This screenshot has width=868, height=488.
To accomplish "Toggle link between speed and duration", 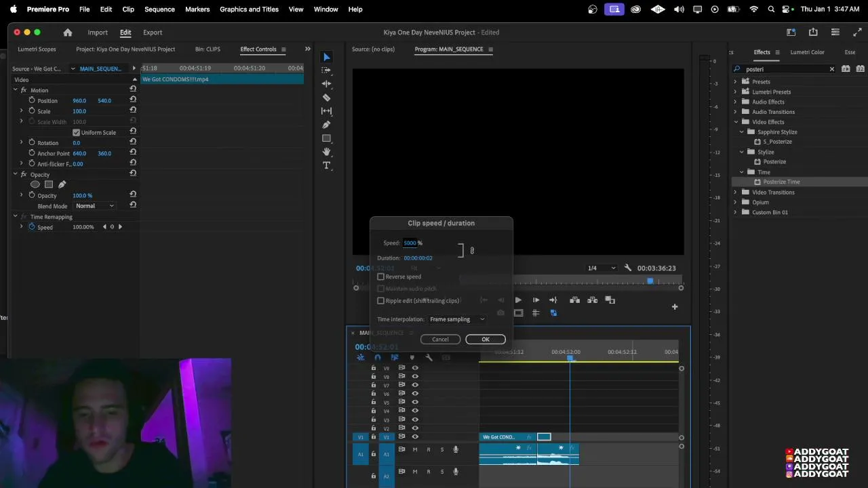I will (x=472, y=251).
